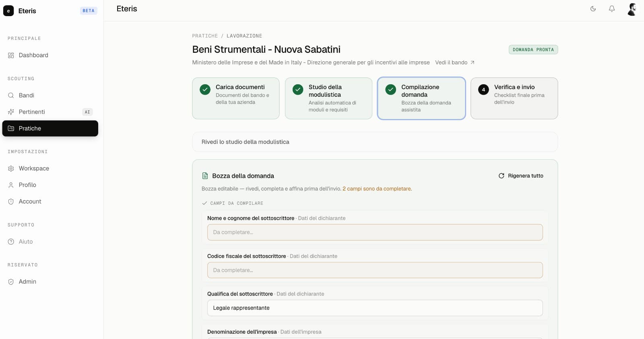
Task: Open Profilo page
Action: pyautogui.click(x=50, y=185)
